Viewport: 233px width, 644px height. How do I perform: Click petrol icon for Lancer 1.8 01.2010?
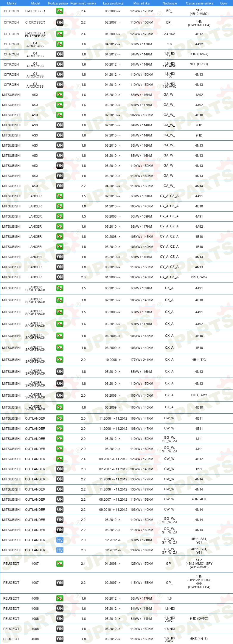pos(60,206)
